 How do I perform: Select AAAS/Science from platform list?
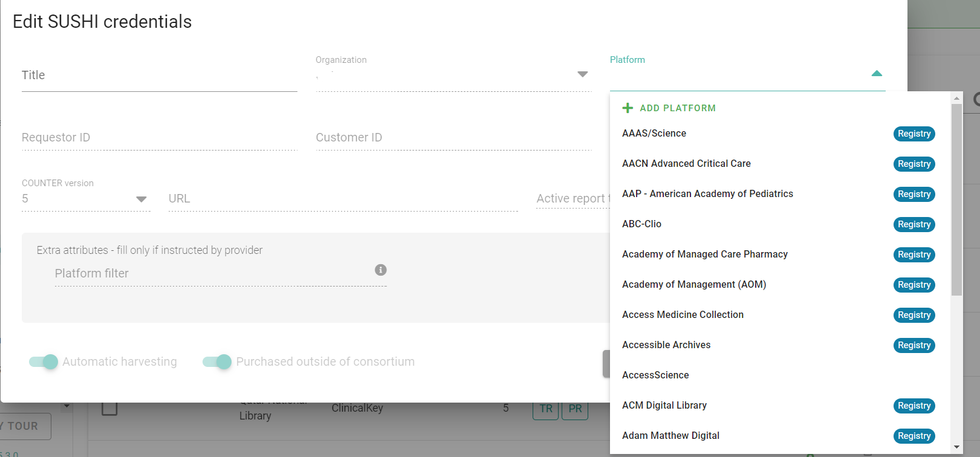[x=779, y=134]
